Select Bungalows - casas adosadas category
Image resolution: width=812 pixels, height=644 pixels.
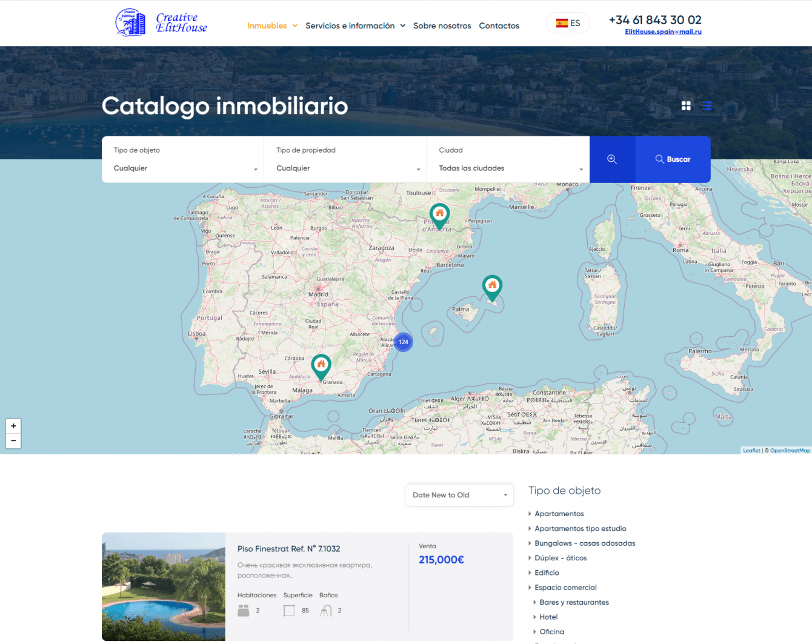point(585,543)
